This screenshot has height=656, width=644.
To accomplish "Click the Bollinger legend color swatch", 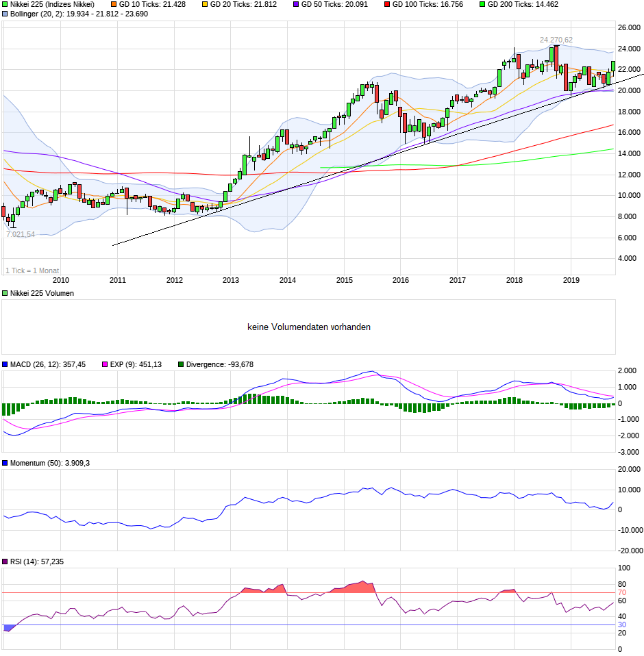I will tap(5, 14).
